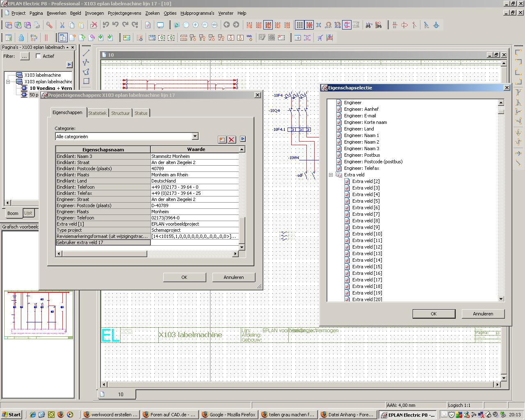Image resolution: width=525 pixels, height=420 pixels.
Task: Click the Redraw refresh icon
Action: point(177,25)
